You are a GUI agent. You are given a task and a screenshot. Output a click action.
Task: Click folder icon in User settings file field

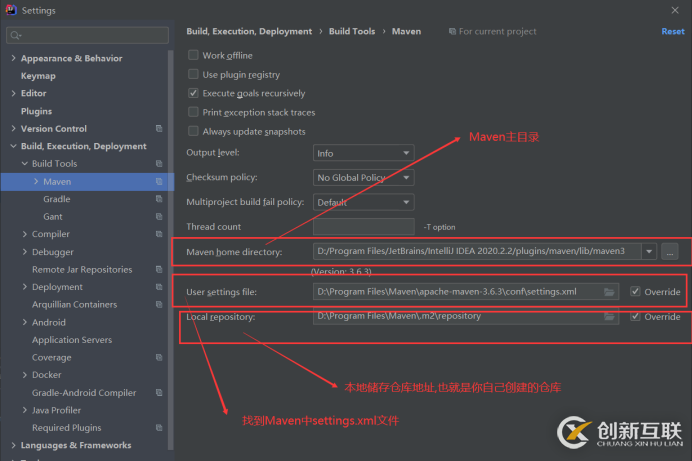(609, 292)
